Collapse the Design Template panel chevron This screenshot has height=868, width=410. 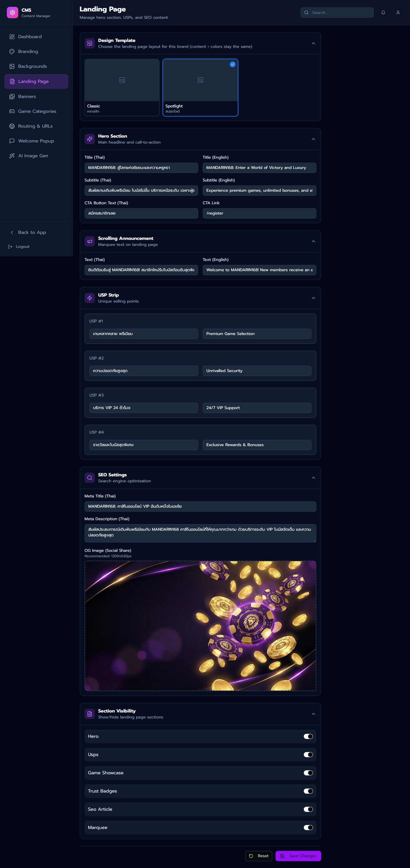coord(313,44)
